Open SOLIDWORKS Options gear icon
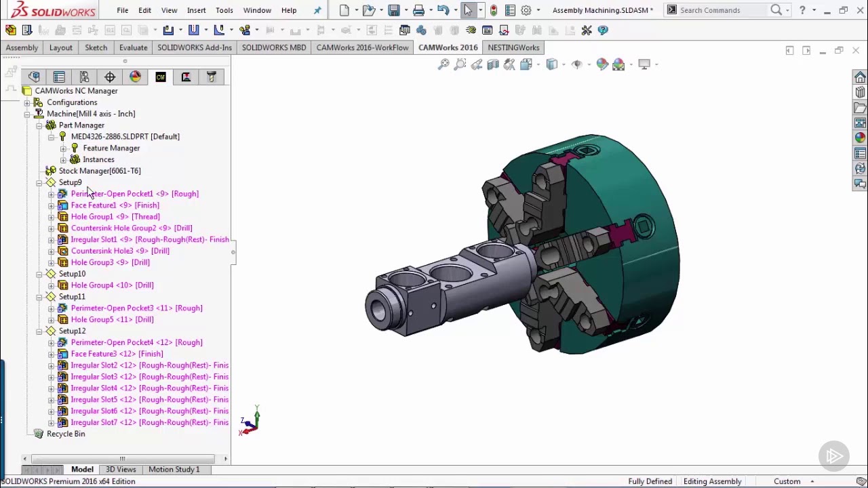Image resolution: width=868 pixels, height=488 pixels. 526,10
